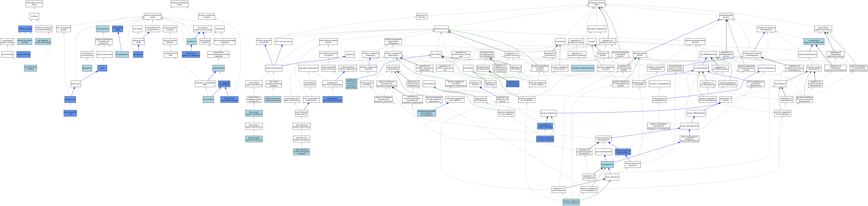Select anatomical structure development node
868x206 pixels.
pyautogui.click(x=766, y=29)
